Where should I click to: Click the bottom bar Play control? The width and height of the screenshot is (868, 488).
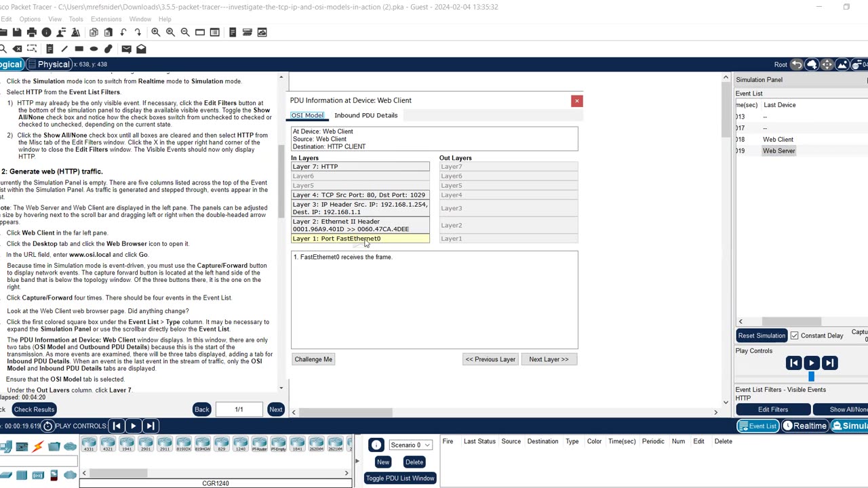[x=134, y=426]
